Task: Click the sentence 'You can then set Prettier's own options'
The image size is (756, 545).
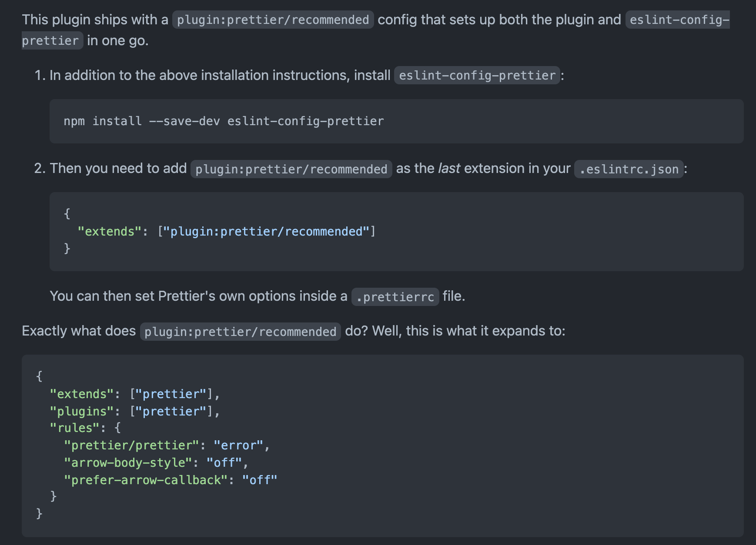Action: pyautogui.click(x=257, y=296)
